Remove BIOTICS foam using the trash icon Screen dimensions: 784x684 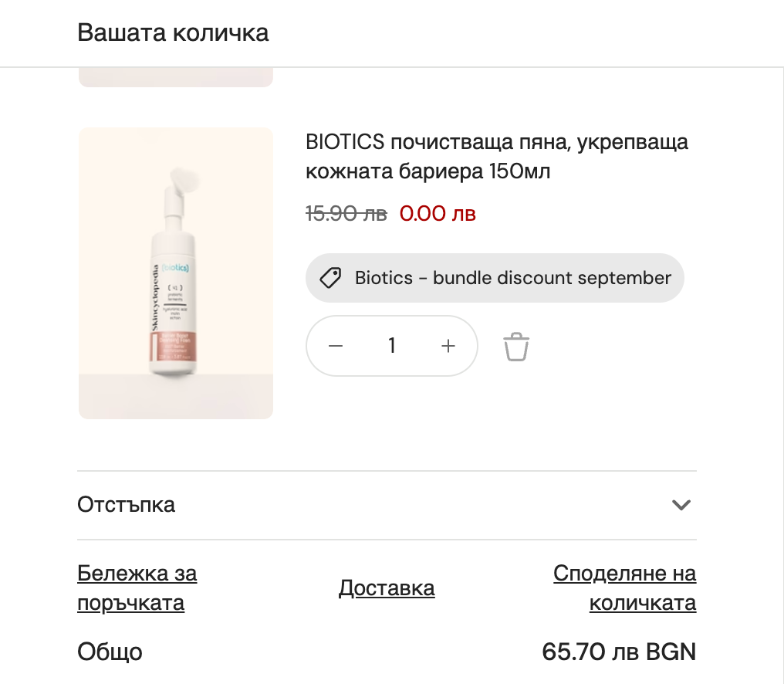pyautogui.click(x=516, y=347)
